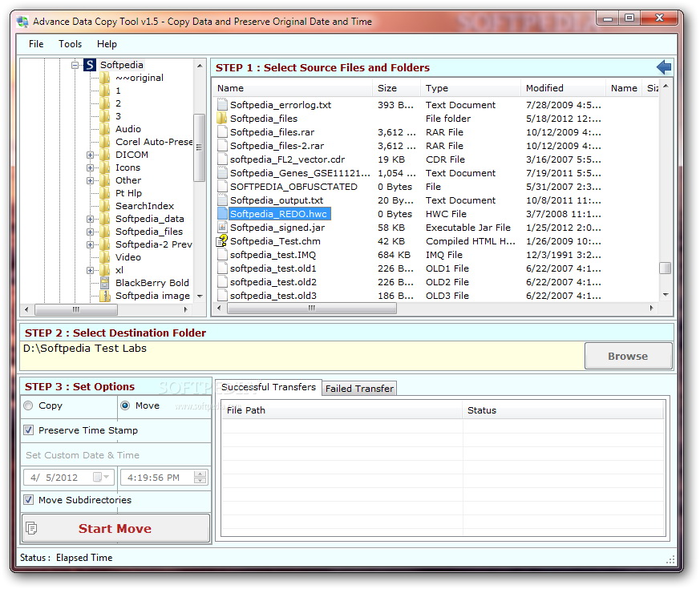Screen dimensions: 700x589
Task: Collapse the Softpedia tree node
Action: coord(75,65)
